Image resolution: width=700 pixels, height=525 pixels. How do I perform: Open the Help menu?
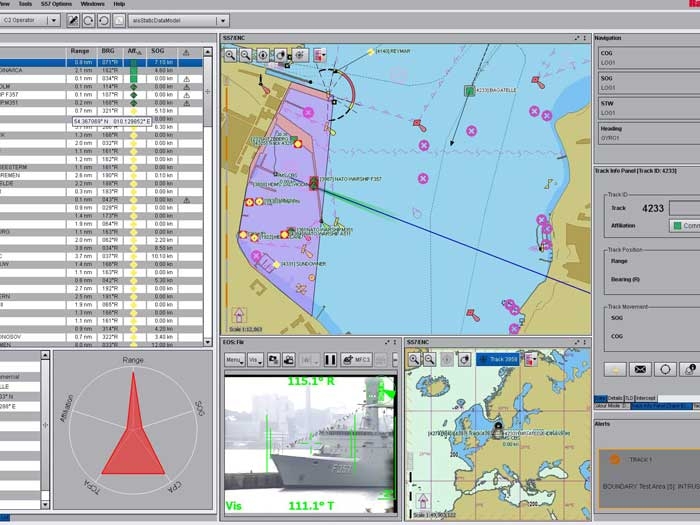tap(119, 4)
